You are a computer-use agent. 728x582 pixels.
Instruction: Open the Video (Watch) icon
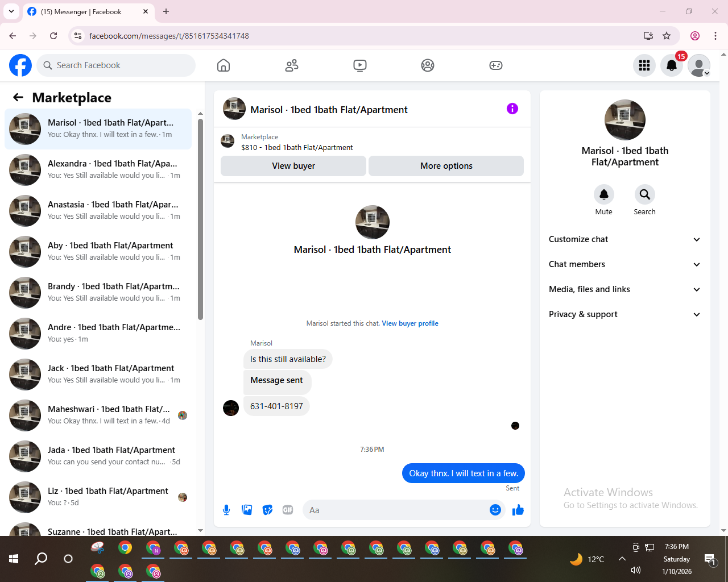click(x=360, y=65)
